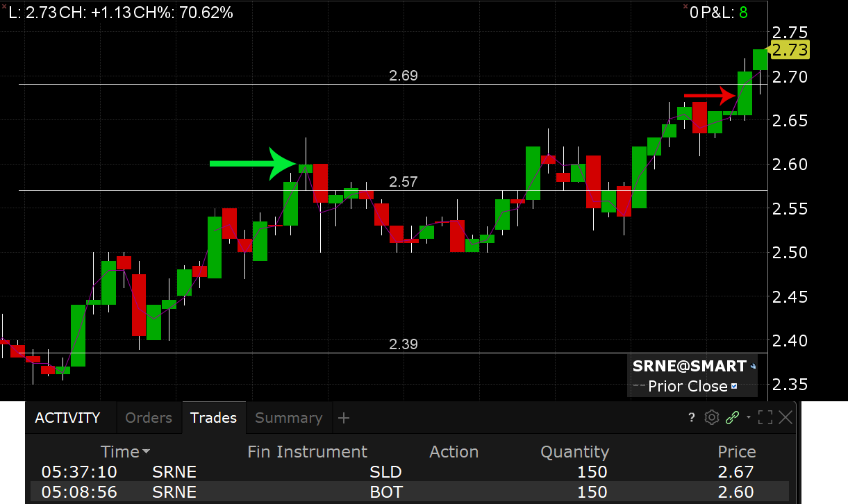Close the L/CH quote label with red x
The width and height of the screenshot is (848, 504).
click(x=3, y=5)
